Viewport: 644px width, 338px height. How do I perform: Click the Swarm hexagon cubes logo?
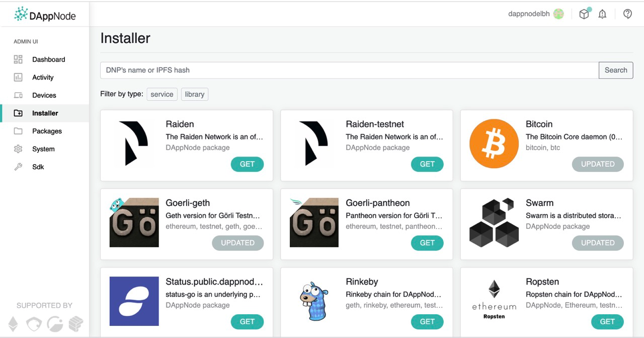pyautogui.click(x=494, y=222)
